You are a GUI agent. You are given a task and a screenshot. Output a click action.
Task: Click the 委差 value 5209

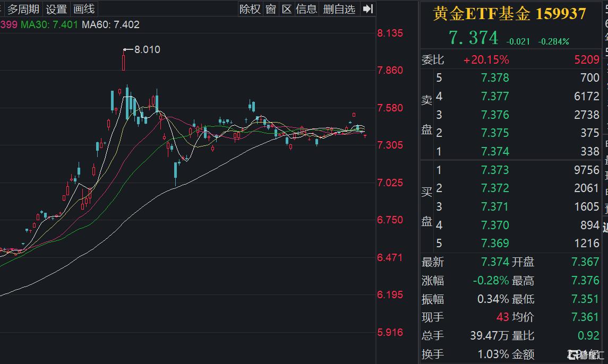[x=587, y=60]
